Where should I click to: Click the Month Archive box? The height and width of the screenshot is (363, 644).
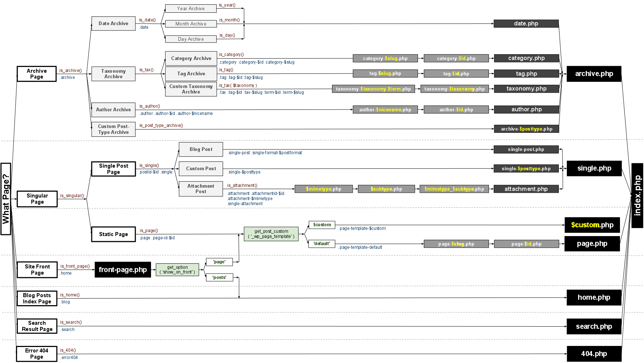[191, 24]
